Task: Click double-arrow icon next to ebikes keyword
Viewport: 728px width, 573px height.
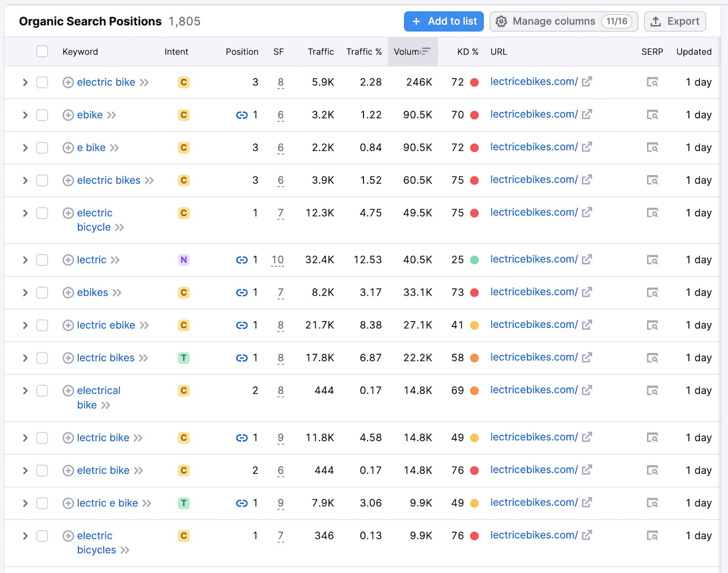Action: click(117, 293)
